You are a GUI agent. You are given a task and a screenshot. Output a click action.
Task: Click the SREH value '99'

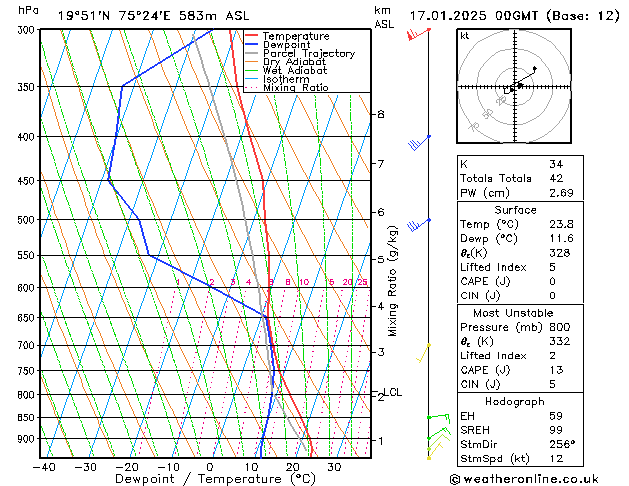click(556, 430)
